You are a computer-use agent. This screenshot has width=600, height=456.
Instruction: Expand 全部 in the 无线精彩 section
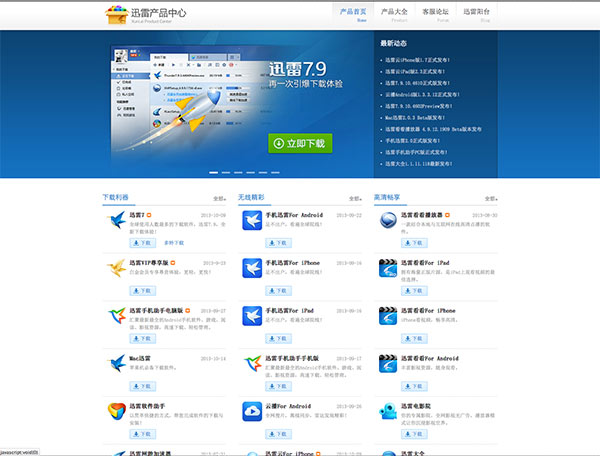click(354, 199)
